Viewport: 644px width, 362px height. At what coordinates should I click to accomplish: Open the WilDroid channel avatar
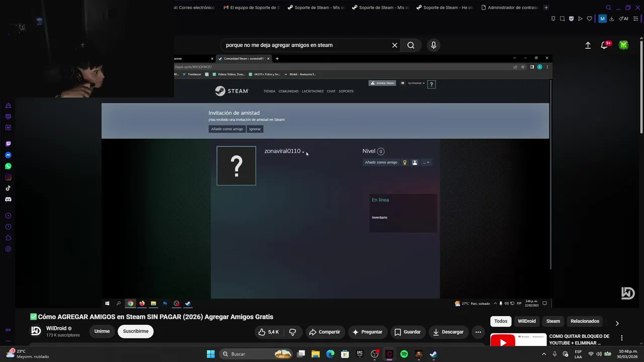coord(36,331)
